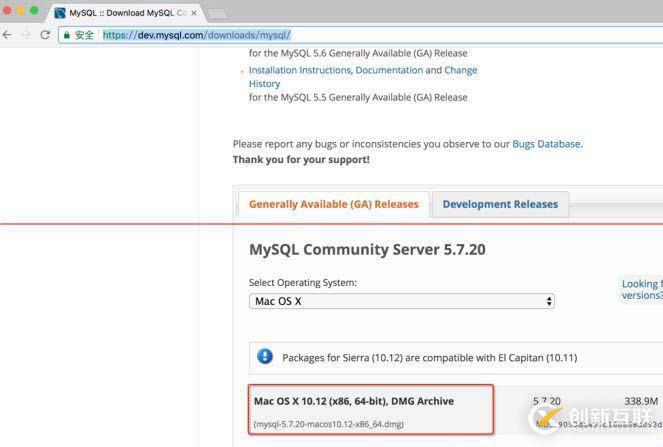Click mysql-5.7.20-macos10.12-x86_64.dmg filename
Image resolution: width=663 pixels, height=447 pixels.
[x=329, y=424]
